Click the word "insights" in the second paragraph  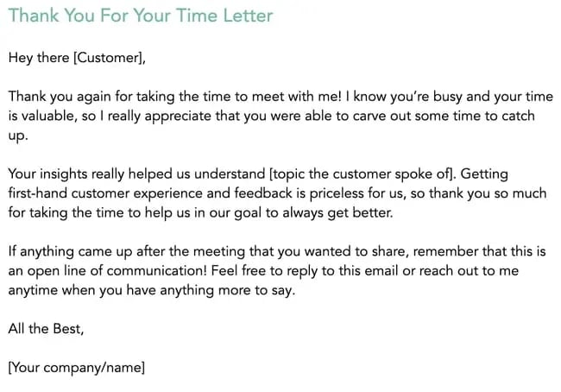[68, 174]
